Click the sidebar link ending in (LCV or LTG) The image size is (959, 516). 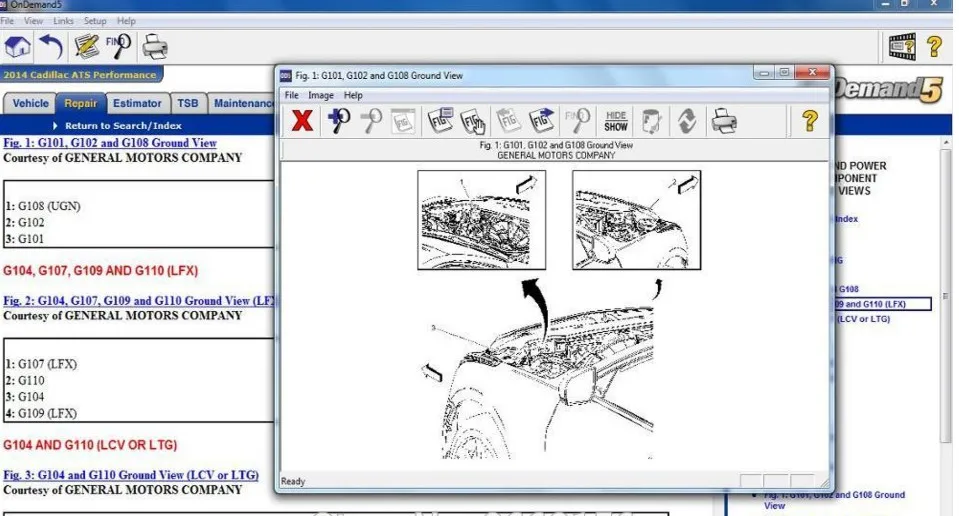click(x=864, y=319)
